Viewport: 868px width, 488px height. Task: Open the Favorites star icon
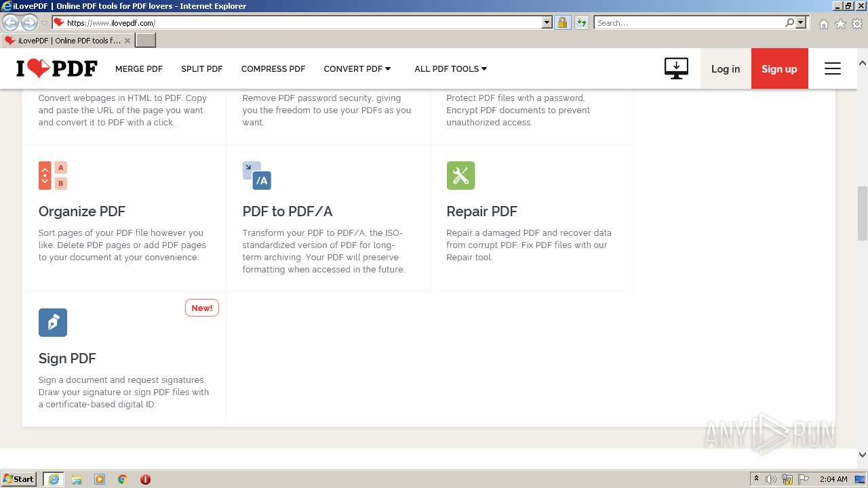840,24
